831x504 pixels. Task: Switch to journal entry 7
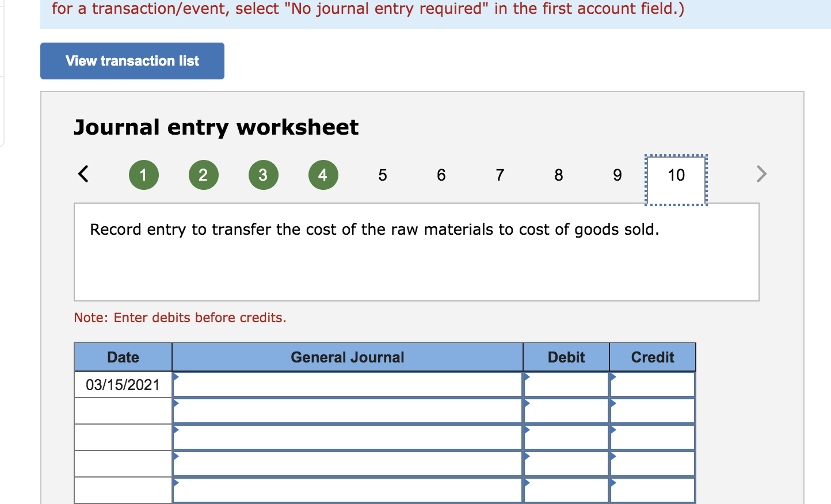[500, 175]
